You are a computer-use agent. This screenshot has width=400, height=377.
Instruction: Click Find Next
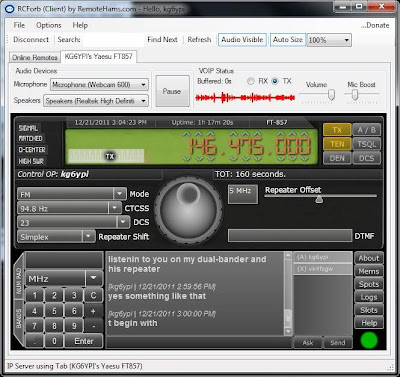(x=162, y=40)
